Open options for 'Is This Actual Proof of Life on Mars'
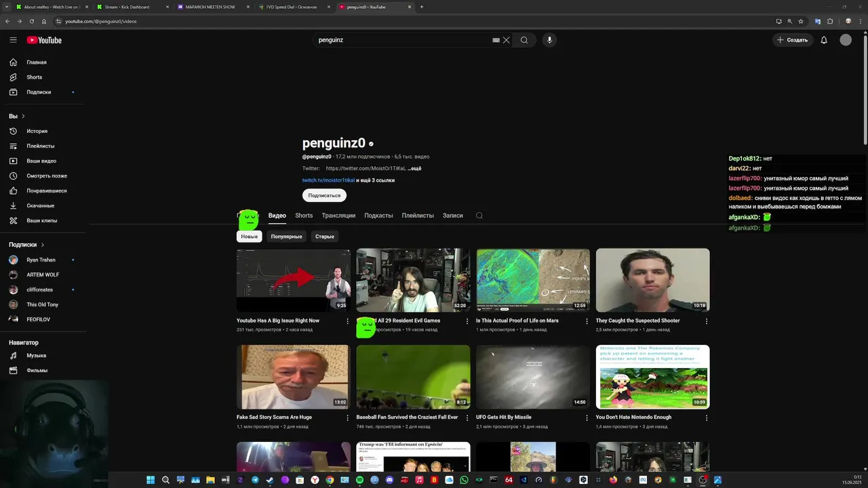Viewport: 868px width, 488px height. [587, 321]
